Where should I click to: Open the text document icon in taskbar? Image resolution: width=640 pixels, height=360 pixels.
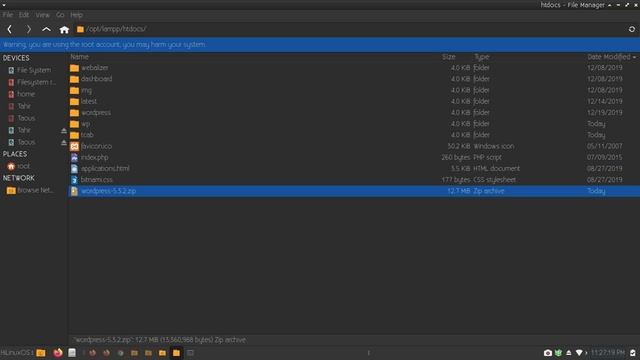[72, 353]
